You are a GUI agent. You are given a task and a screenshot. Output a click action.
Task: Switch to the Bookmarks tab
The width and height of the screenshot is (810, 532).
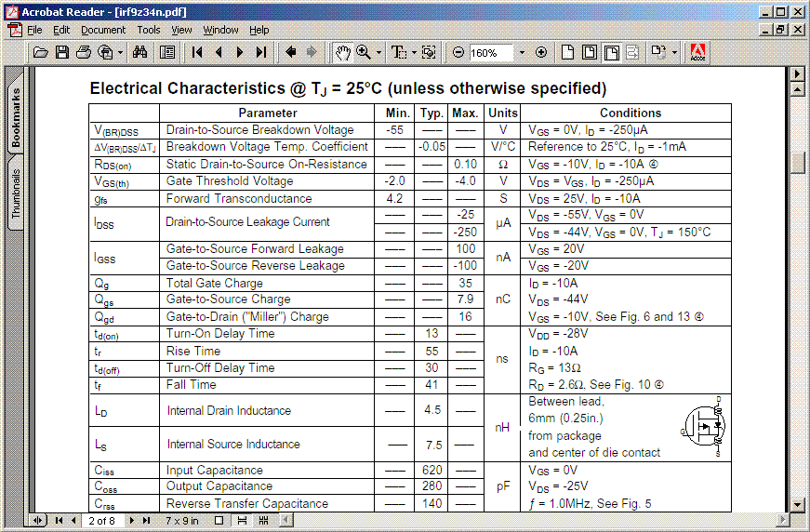coord(16,118)
